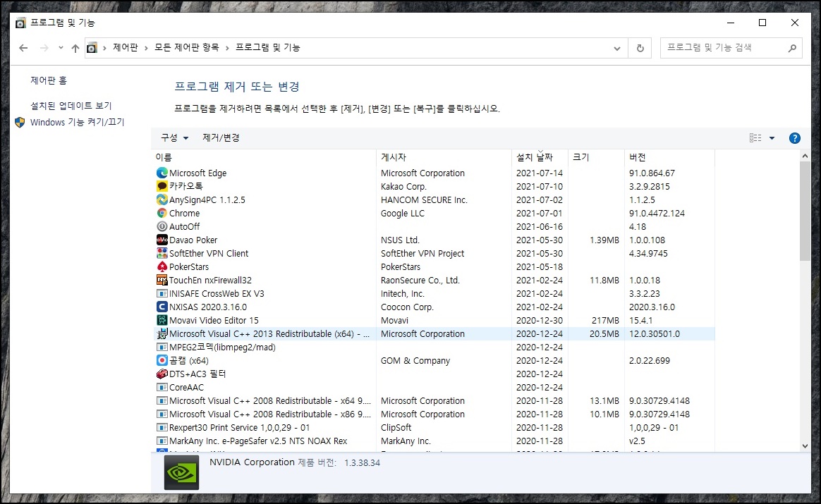Click the KakaoTalk (카카오톡) icon

162,186
